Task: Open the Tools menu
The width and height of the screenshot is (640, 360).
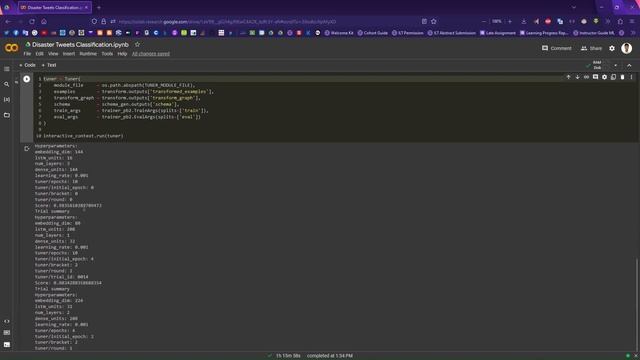Action: coord(107,54)
